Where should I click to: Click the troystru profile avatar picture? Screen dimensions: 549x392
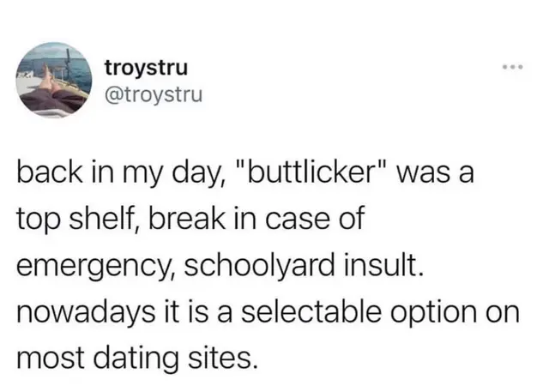point(53,79)
